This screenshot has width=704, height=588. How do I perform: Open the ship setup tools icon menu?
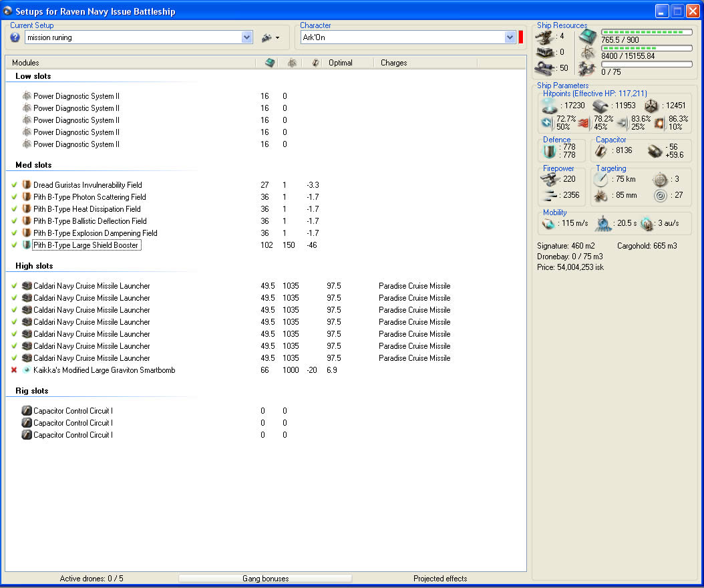[271, 37]
